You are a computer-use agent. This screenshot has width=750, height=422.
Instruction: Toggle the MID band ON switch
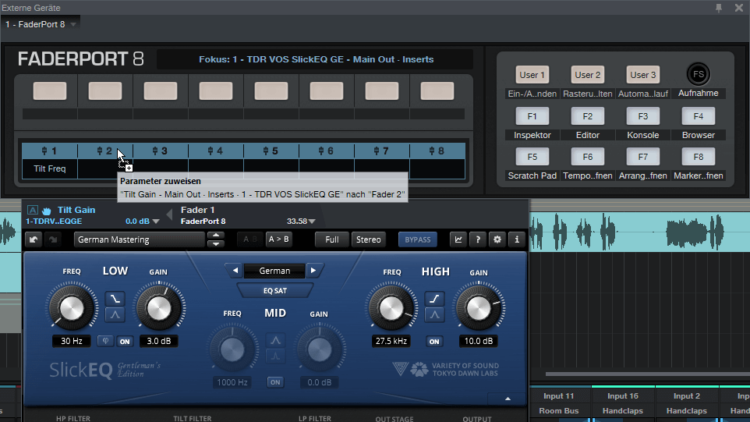point(275,382)
